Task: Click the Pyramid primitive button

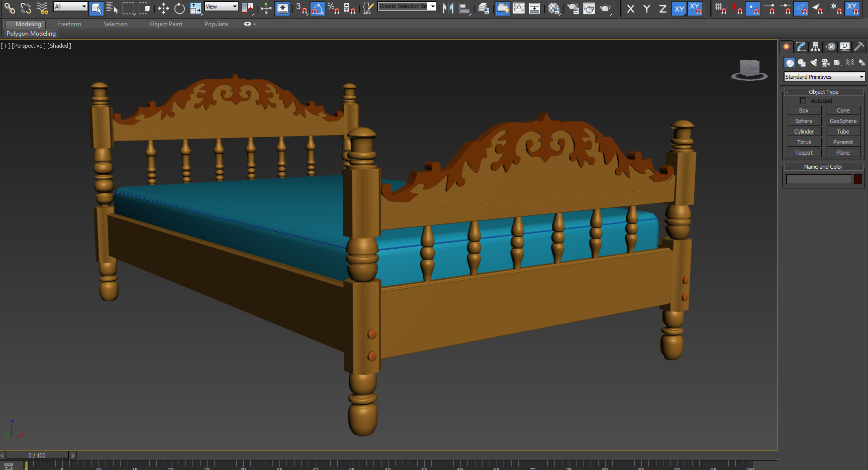Action: (843, 142)
